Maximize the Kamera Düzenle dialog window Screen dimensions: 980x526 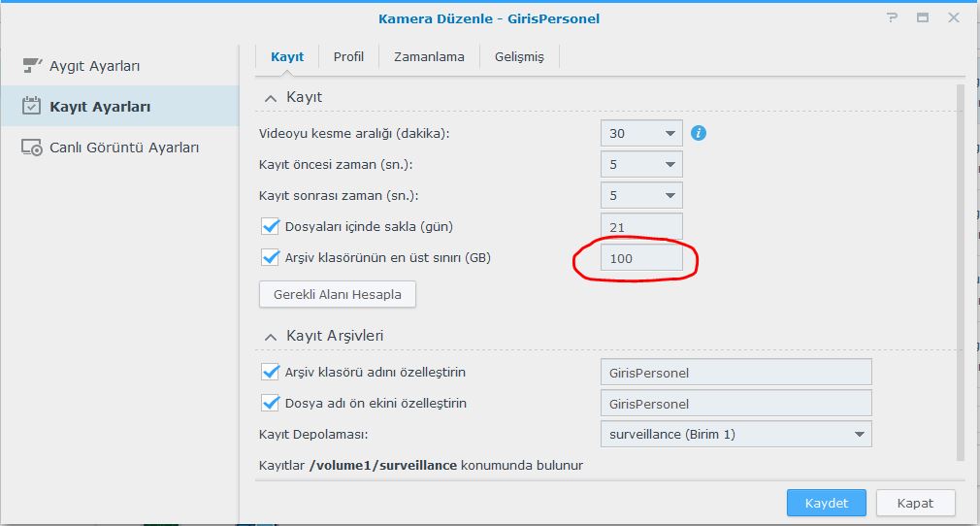click(923, 18)
